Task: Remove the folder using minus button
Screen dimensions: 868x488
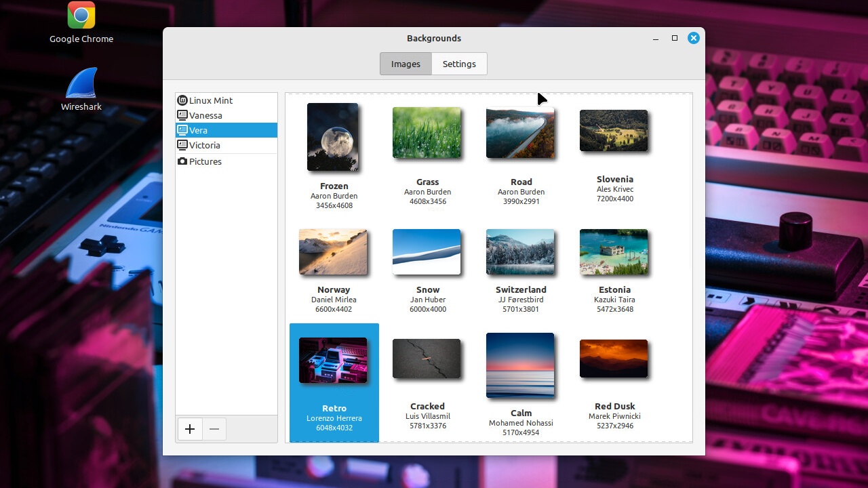Action: [214, 429]
